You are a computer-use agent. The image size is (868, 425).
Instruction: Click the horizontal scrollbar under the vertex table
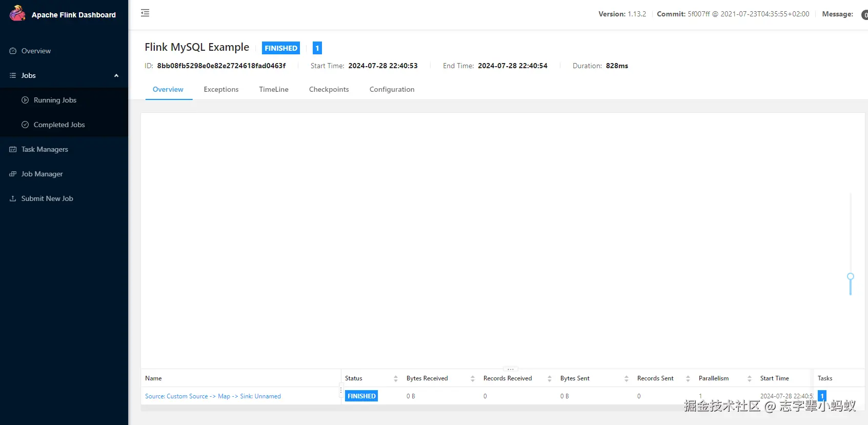pos(502,409)
